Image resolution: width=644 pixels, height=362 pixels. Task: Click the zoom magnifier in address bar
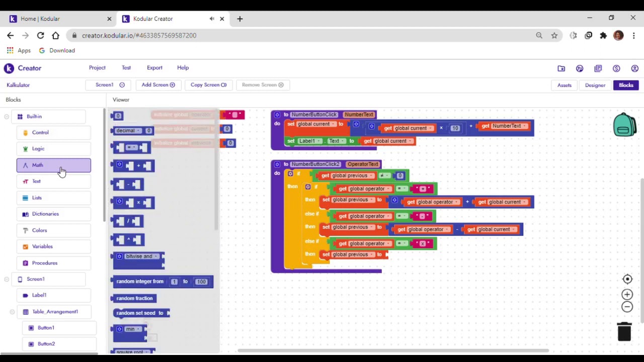click(539, 35)
